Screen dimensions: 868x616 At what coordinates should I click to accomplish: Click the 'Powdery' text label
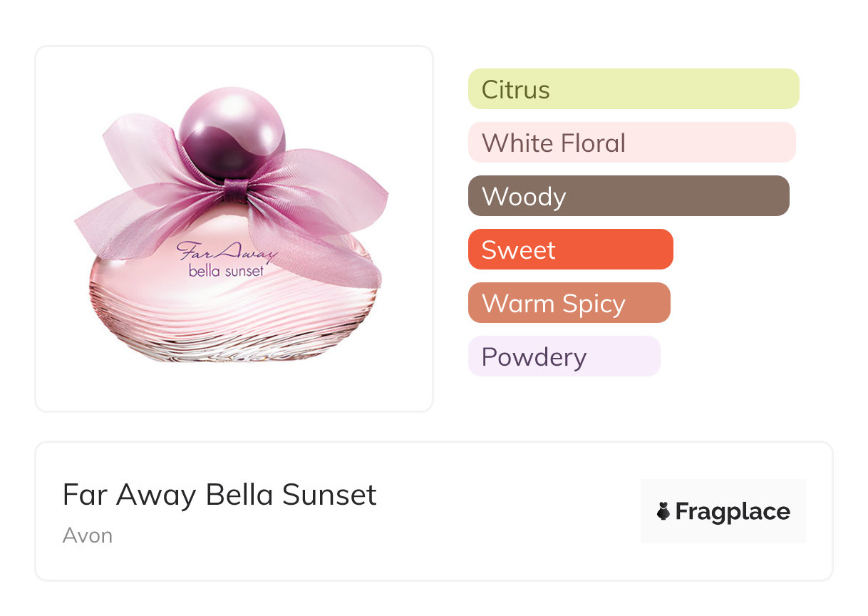tap(534, 357)
